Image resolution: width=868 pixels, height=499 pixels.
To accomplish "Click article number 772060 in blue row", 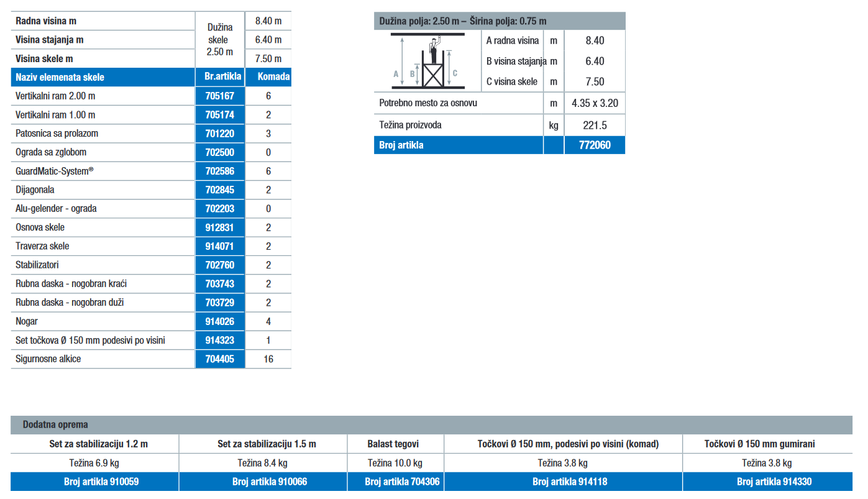I will (594, 145).
